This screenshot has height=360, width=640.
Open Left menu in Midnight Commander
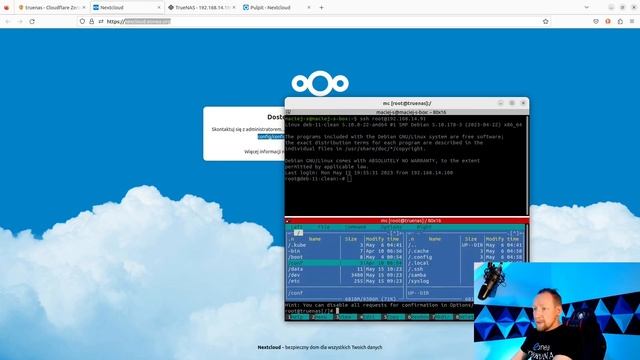coord(297,227)
